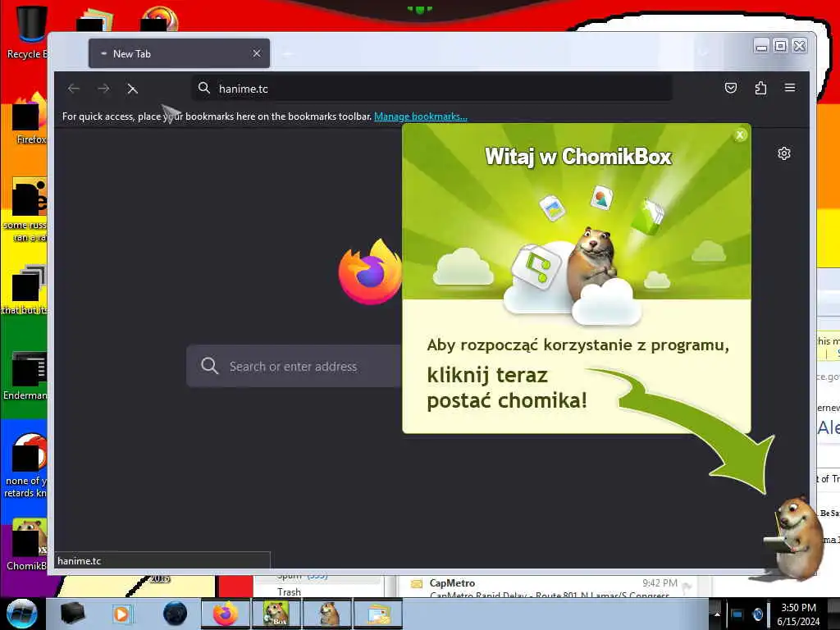840x630 pixels.
Task: Switch to the mail taskbar button
Action: click(x=378, y=614)
